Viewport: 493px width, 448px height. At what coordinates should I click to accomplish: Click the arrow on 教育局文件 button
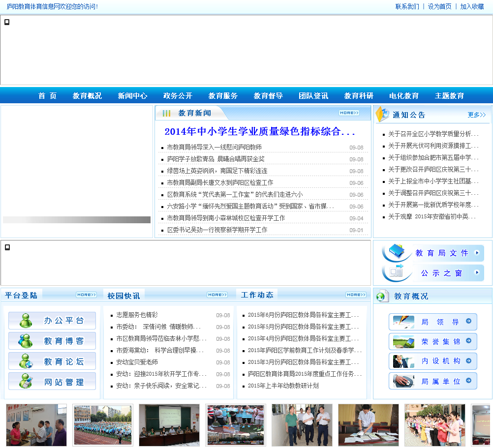click(477, 253)
